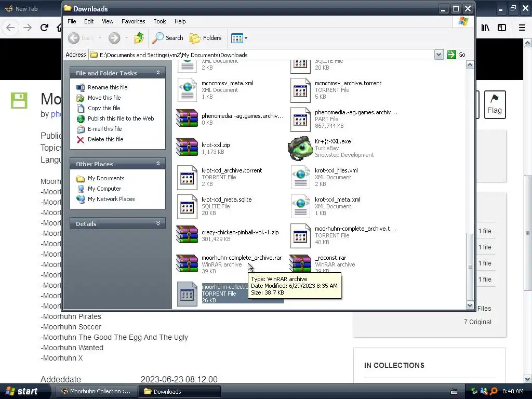Select the krot-xxl_files.xml icon
This screenshot has width=532, height=399.
300,177
